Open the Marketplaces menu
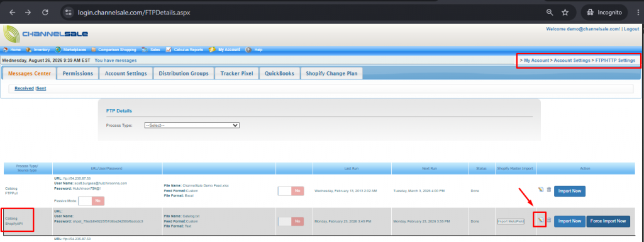This screenshot has width=644, height=242. [75, 50]
